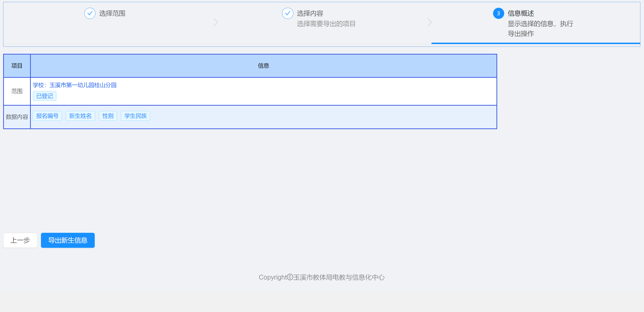The image size is (644, 312).
Task: Click the arrow after the 选择范围 step
Action: [215, 22]
